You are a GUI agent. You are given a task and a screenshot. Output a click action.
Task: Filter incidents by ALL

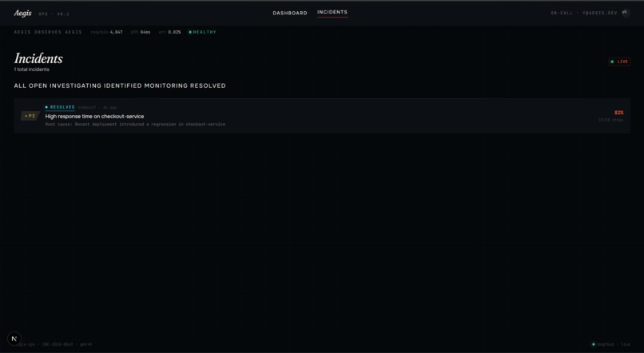pyautogui.click(x=20, y=85)
